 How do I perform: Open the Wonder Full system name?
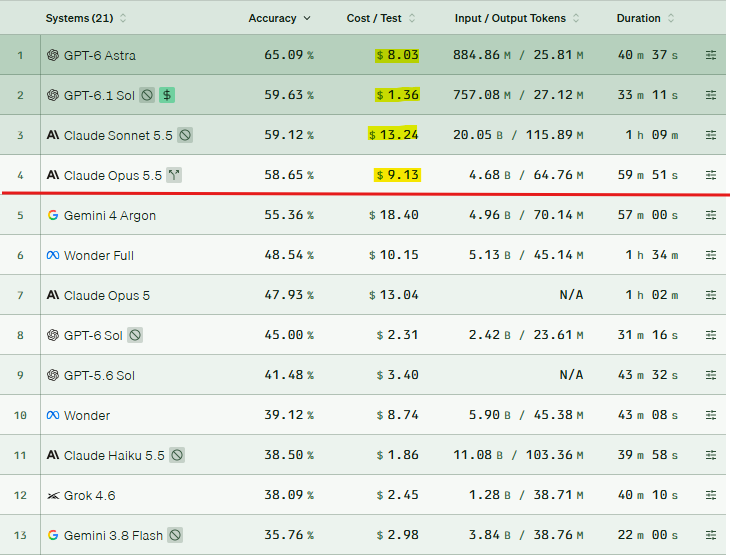[x=99, y=256]
